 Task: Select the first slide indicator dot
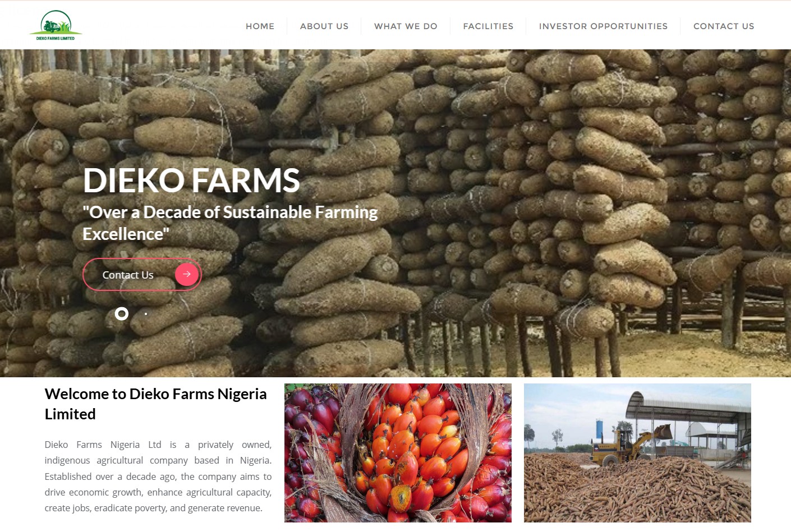pos(121,314)
